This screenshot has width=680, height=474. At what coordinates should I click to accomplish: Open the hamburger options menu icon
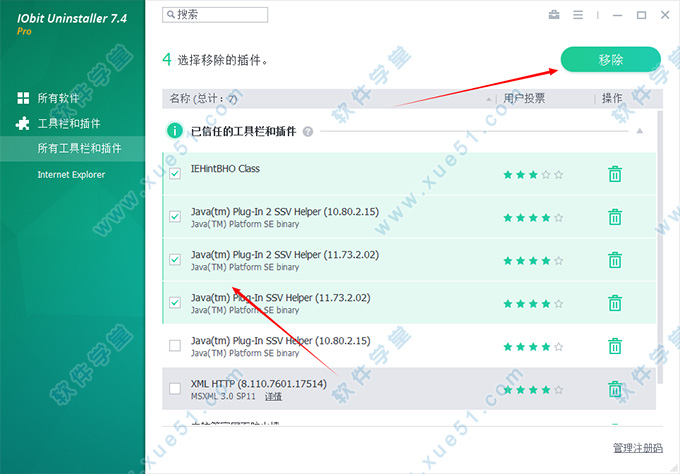coord(577,15)
